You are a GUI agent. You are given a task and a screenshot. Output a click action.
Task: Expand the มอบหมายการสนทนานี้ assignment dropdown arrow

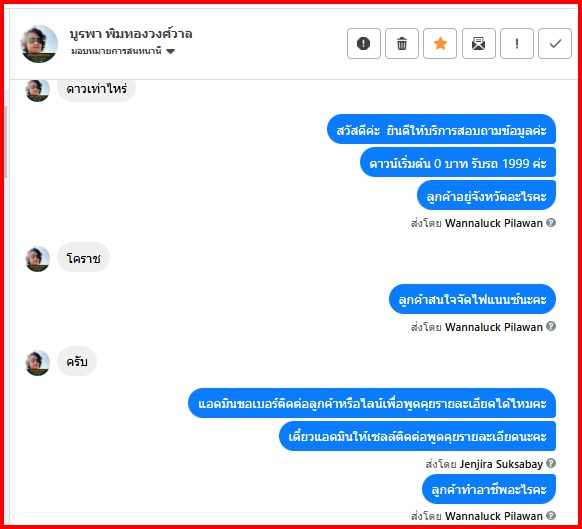(x=170, y=51)
